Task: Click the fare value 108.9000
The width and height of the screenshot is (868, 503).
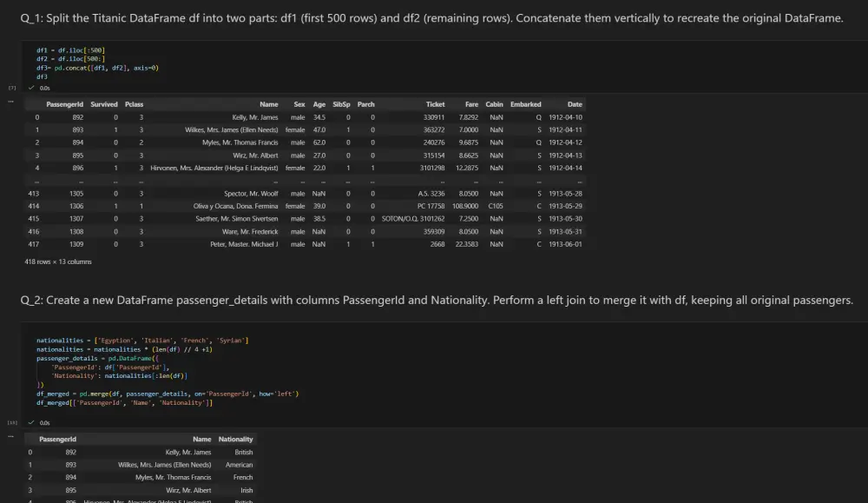Action: [465, 206]
